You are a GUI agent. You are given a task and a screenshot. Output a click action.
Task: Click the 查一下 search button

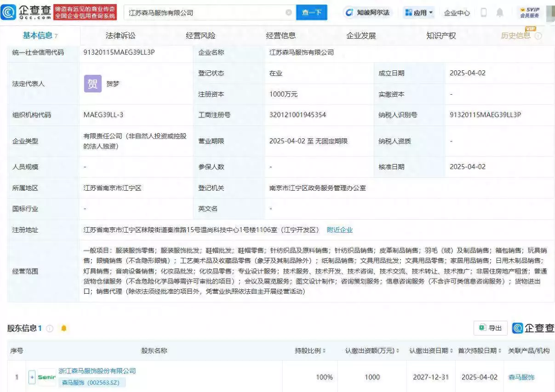pos(311,13)
